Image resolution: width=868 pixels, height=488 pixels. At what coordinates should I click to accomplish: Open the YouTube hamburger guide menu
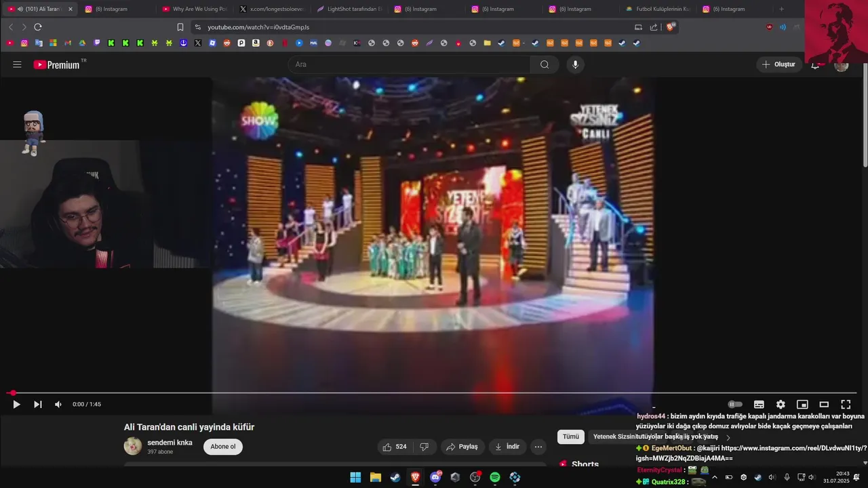point(17,64)
